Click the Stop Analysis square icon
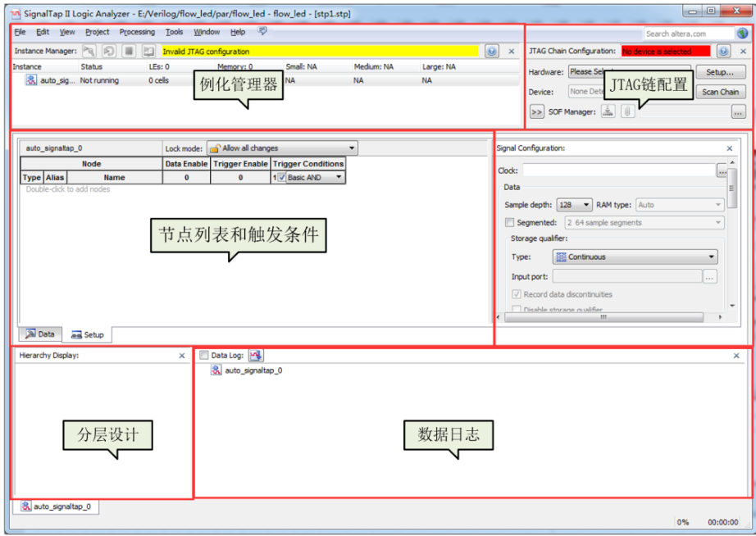 129,51
